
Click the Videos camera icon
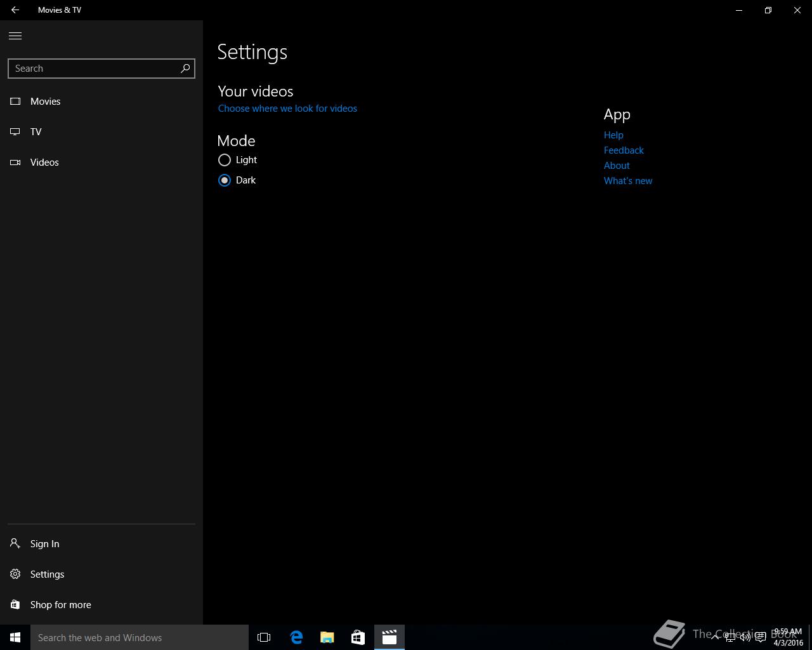tap(15, 162)
